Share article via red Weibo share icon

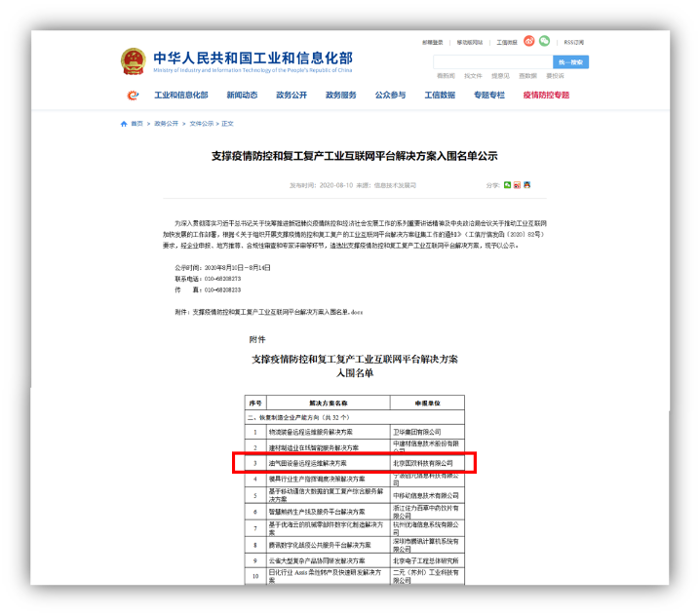(x=517, y=185)
